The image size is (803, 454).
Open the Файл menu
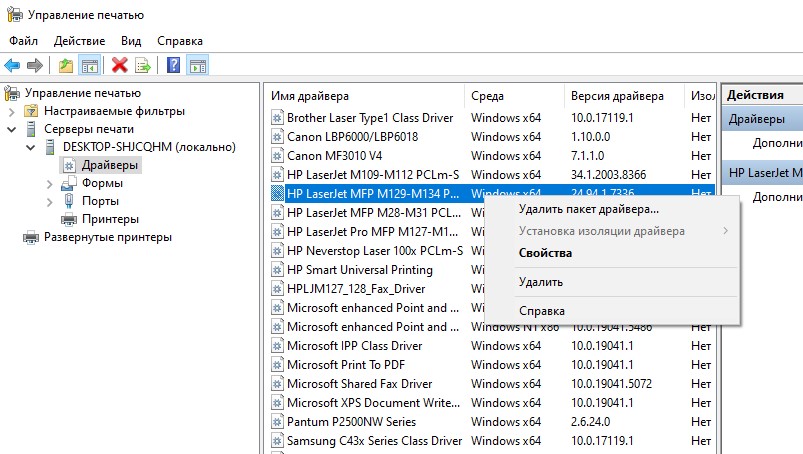(x=24, y=41)
